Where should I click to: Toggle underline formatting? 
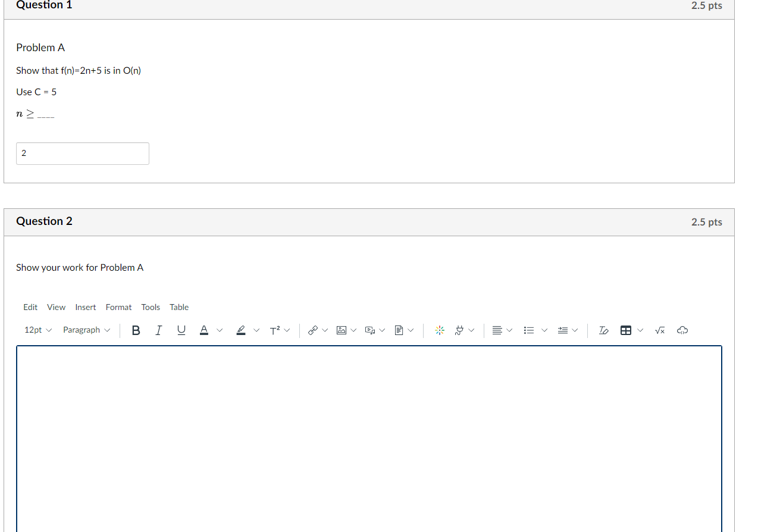[181, 330]
